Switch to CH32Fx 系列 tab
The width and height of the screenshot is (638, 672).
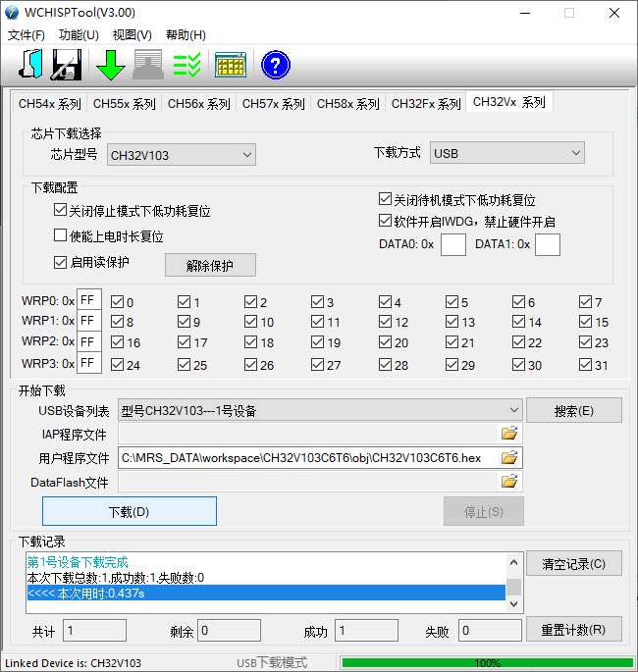(x=426, y=103)
